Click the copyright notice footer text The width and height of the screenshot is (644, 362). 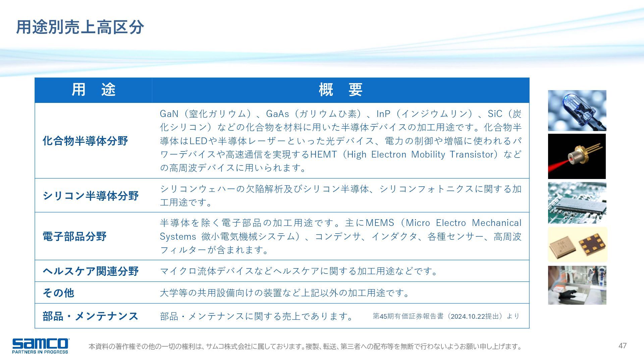[x=305, y=347]
